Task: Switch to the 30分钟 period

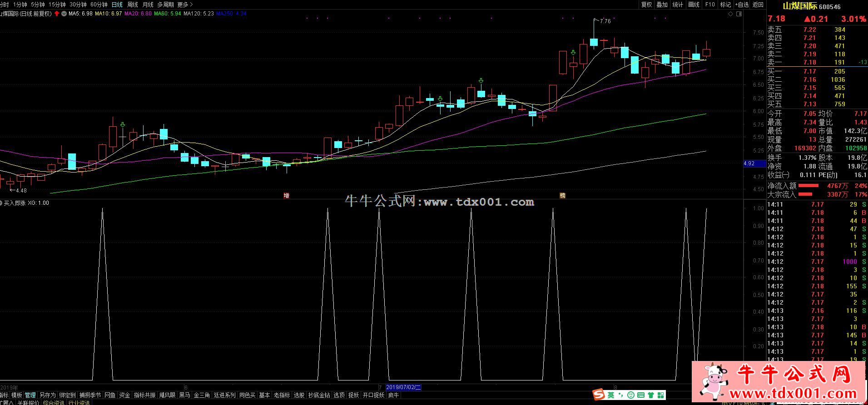Action: click(x=78, y=5)
